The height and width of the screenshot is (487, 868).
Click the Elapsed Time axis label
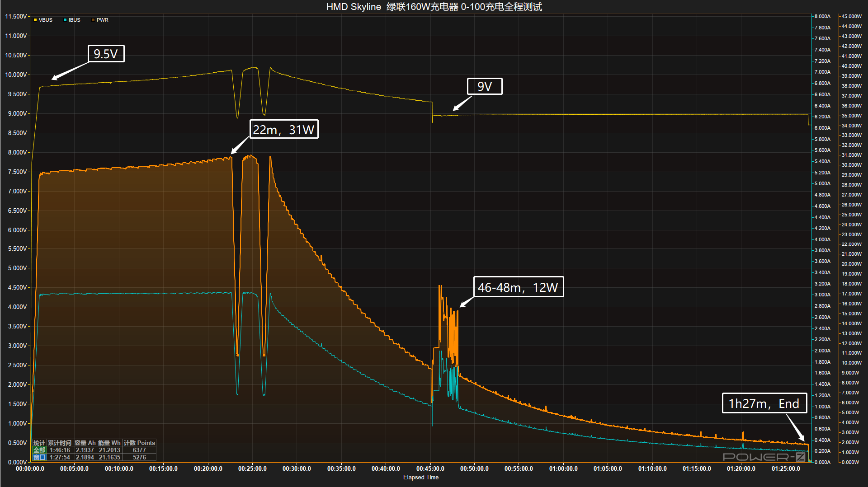click(421, 477)
